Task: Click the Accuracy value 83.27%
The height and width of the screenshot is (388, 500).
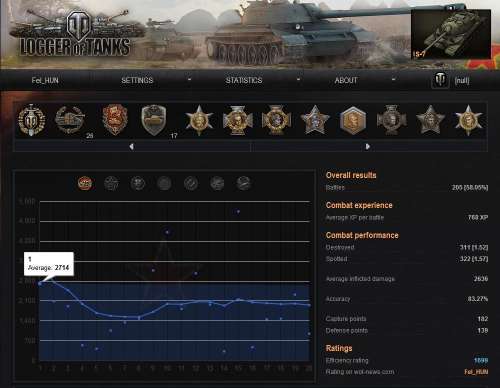Action: 478,299
